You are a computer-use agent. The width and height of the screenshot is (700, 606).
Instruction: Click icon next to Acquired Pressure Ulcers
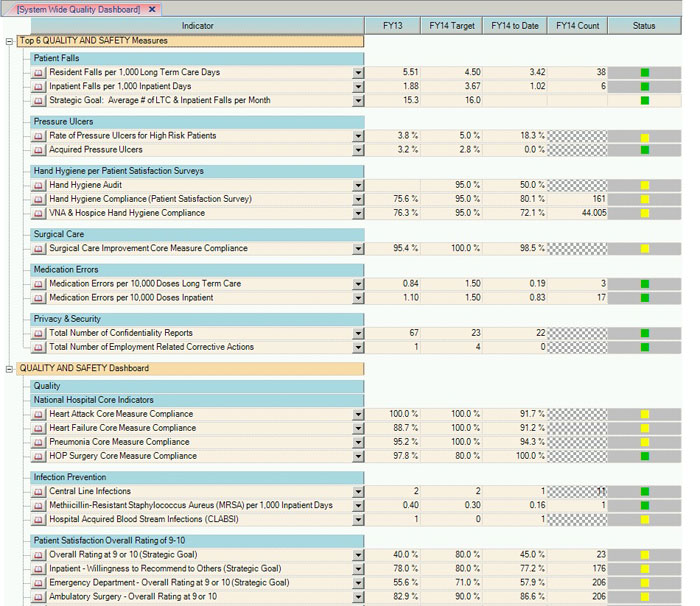tap(38, 150)
